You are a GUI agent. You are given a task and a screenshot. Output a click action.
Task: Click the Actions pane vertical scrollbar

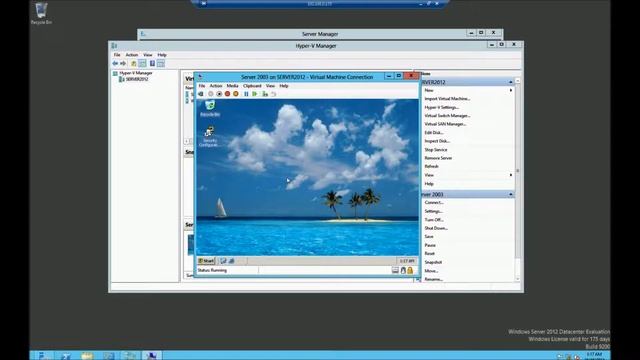[x=518, y=180]
